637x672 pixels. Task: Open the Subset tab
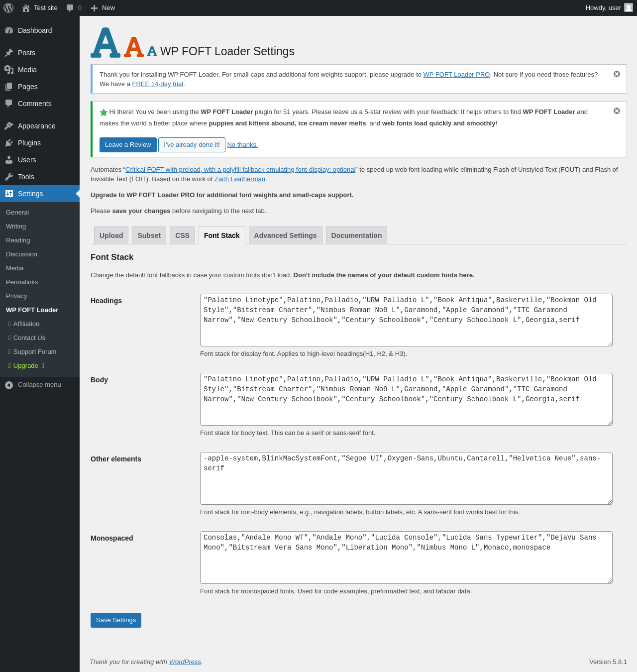point(149,235)
